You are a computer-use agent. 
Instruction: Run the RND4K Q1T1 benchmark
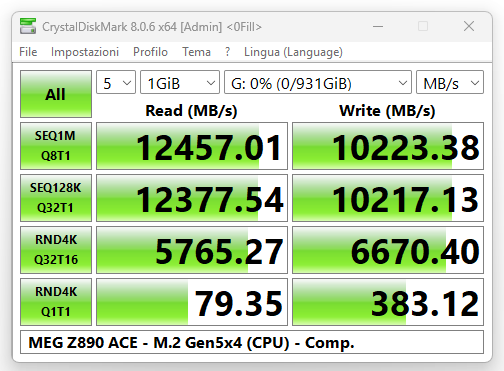tap(56, 302)
